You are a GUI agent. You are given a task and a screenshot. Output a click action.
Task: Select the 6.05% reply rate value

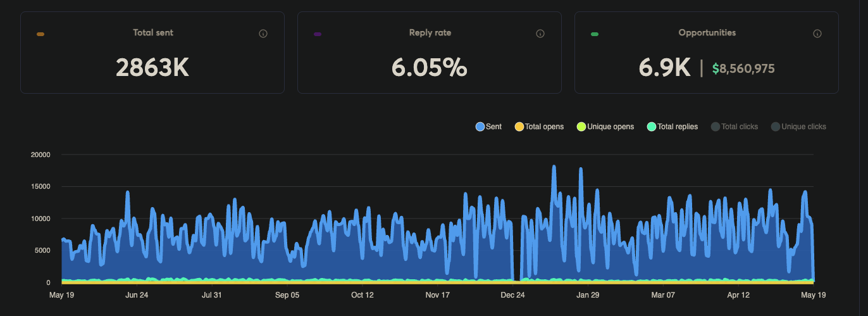click(430, 68)
